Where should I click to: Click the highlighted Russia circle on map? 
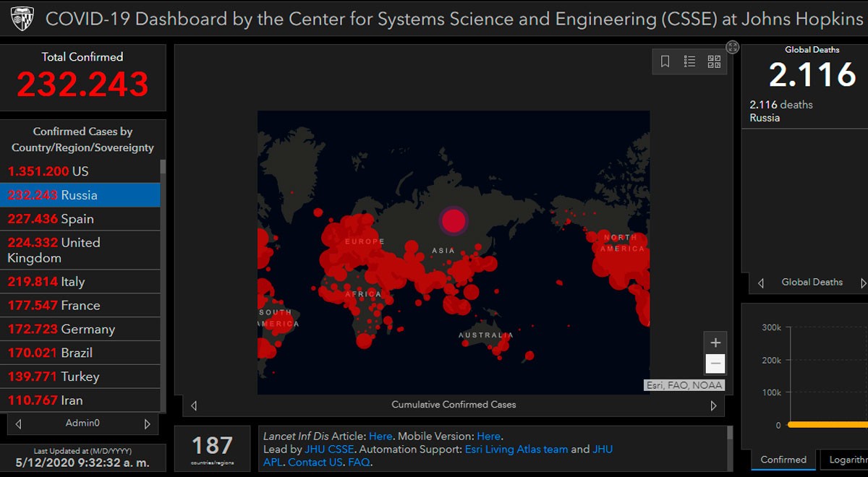click(x=454, y=220)
